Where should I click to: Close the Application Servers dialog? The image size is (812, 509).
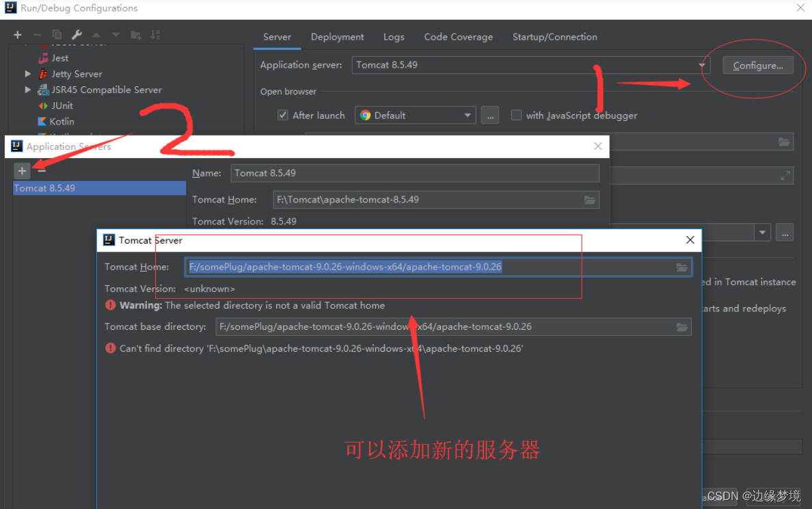pyautogui.click(x=598, y=146)
